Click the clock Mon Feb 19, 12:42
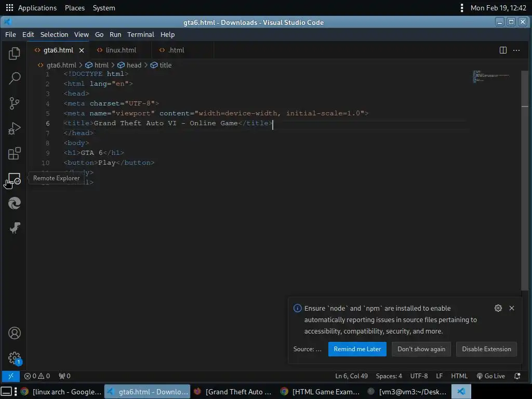 [498, 8]
